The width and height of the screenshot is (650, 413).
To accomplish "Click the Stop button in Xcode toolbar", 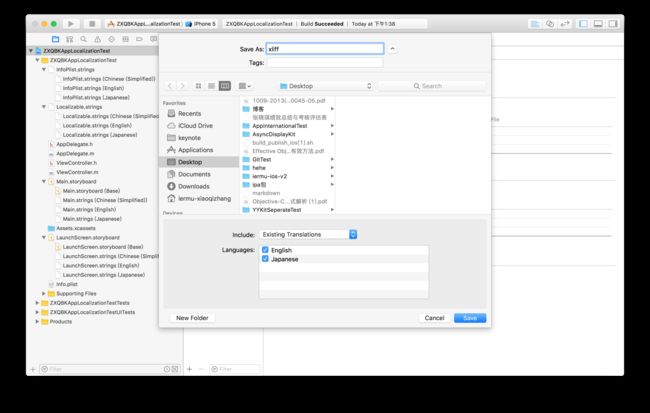I will 92,24.
